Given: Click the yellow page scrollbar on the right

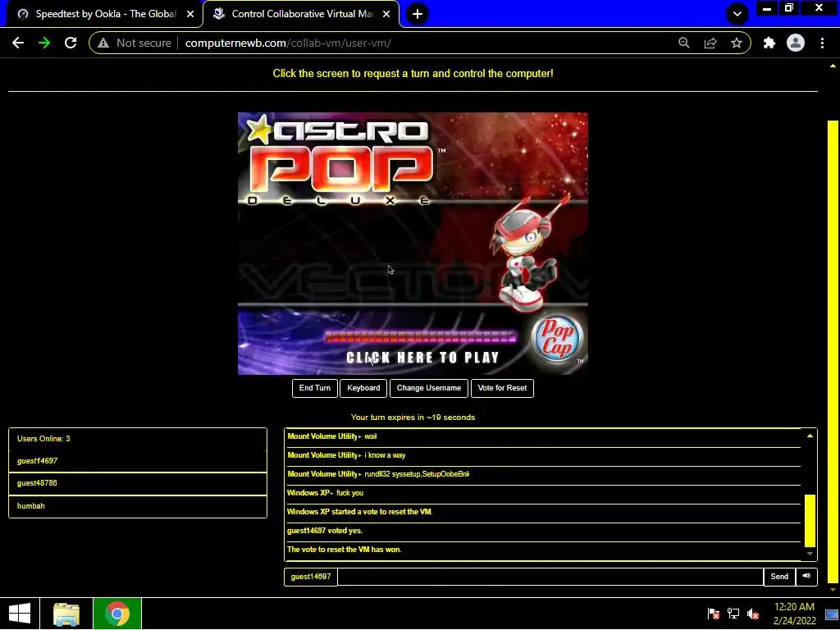Looking at the screenshot, I should [833, 351].
